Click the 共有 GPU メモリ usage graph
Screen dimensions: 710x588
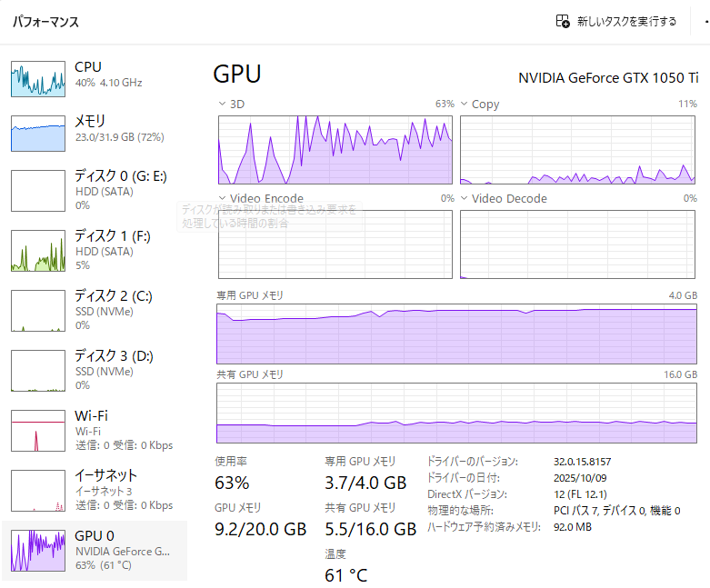[456, 413]
